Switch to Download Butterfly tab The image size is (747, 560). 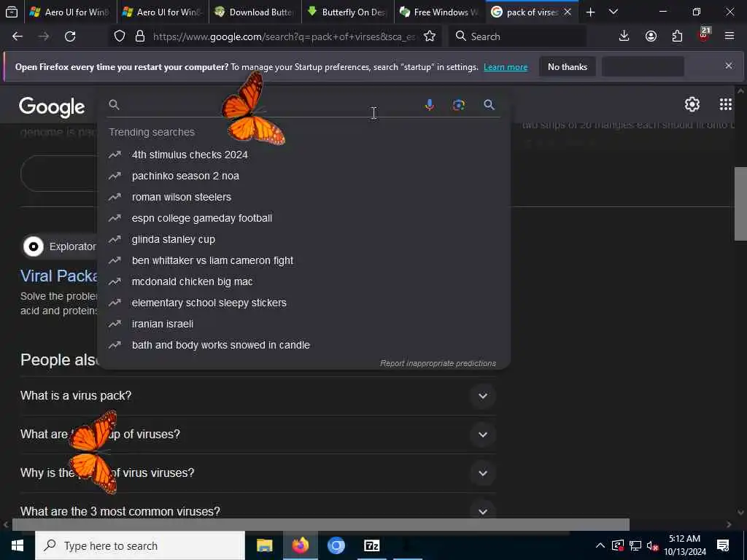click(255, 12)
